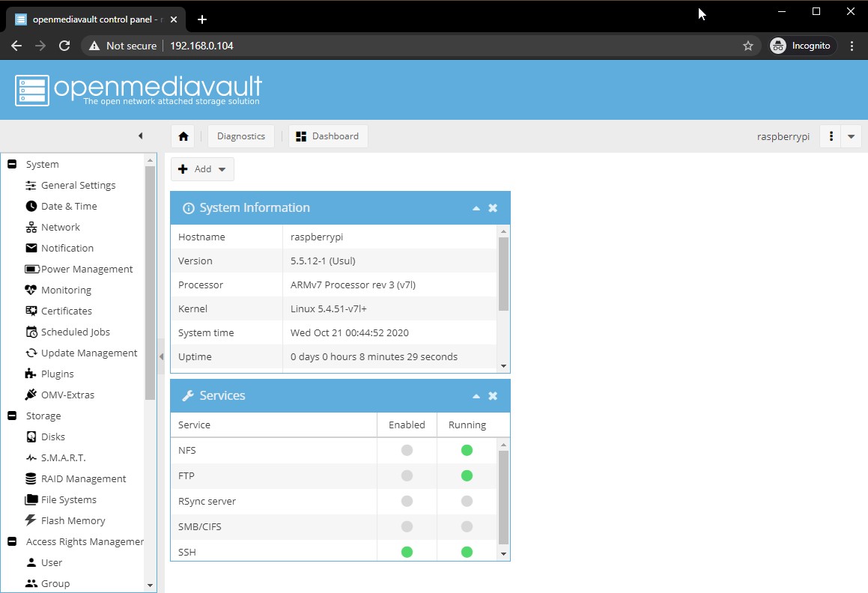Collapse the Storage tree section
The width and height of the screenshot is (868, 593).
pyautogui.click(x=12, y=416)
